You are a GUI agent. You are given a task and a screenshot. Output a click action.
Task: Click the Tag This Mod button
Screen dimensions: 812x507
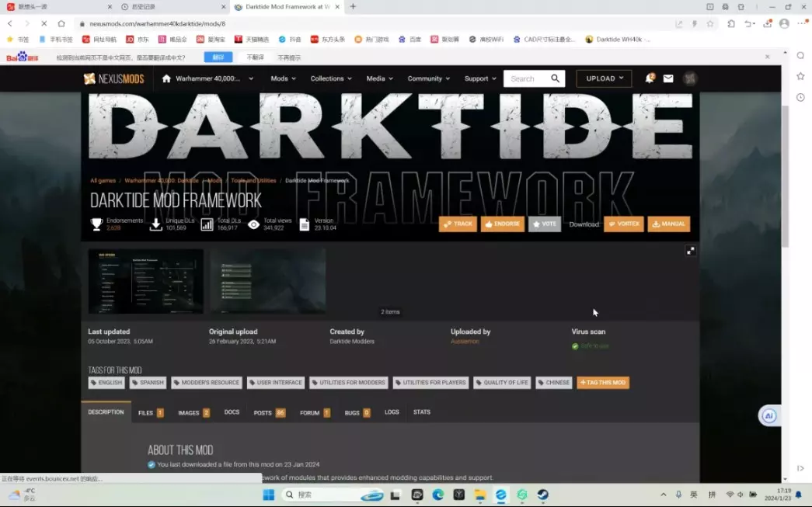(603, 383)
